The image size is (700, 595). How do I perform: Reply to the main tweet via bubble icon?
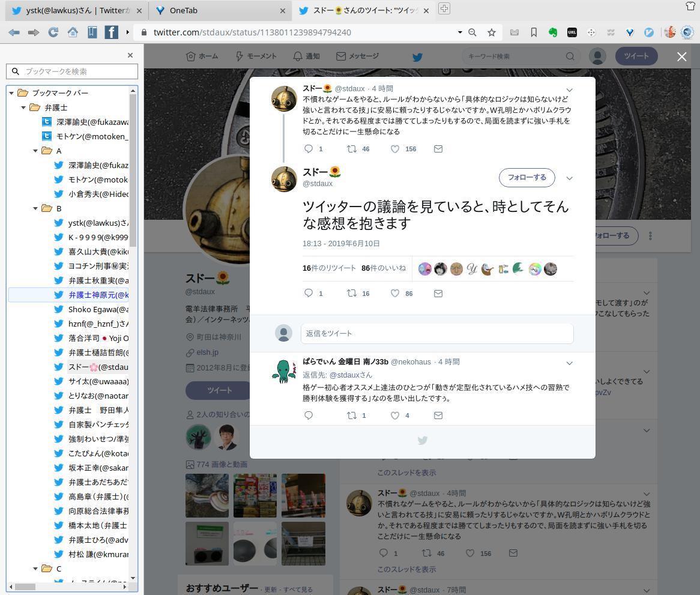click(309, 293)
